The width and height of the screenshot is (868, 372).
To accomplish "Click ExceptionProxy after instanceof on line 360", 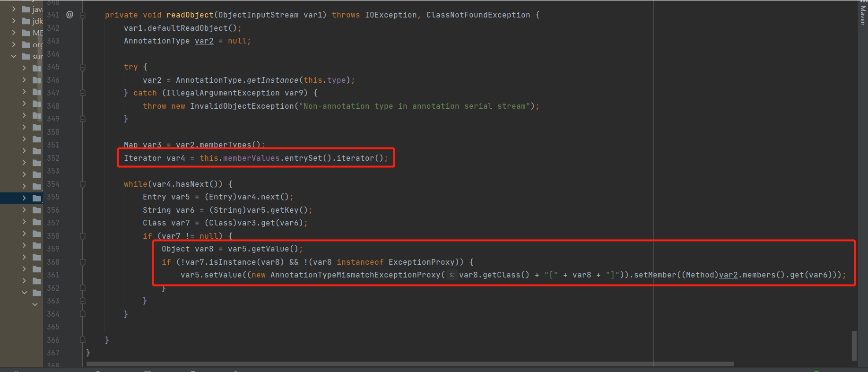I will 422,262.
